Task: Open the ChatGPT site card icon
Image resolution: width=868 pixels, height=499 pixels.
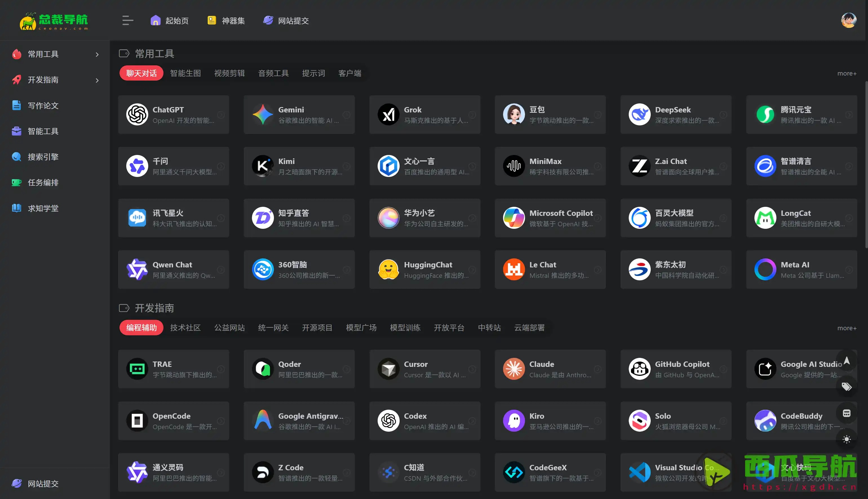Action: [x=137, y=114]
